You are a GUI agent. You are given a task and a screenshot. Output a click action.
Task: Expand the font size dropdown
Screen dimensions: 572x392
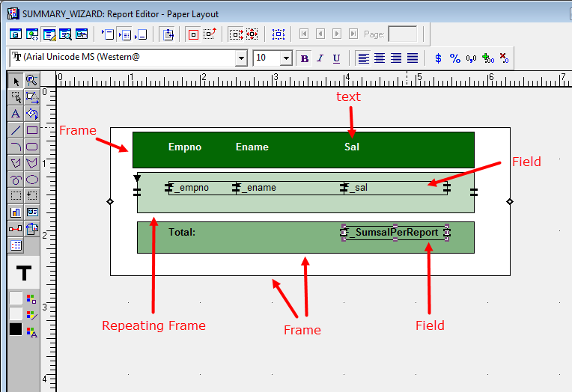[286, 58]
